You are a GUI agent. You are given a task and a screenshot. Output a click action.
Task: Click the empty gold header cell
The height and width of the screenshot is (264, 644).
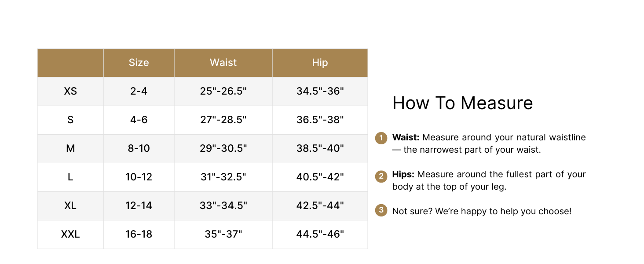coord(70,63)
